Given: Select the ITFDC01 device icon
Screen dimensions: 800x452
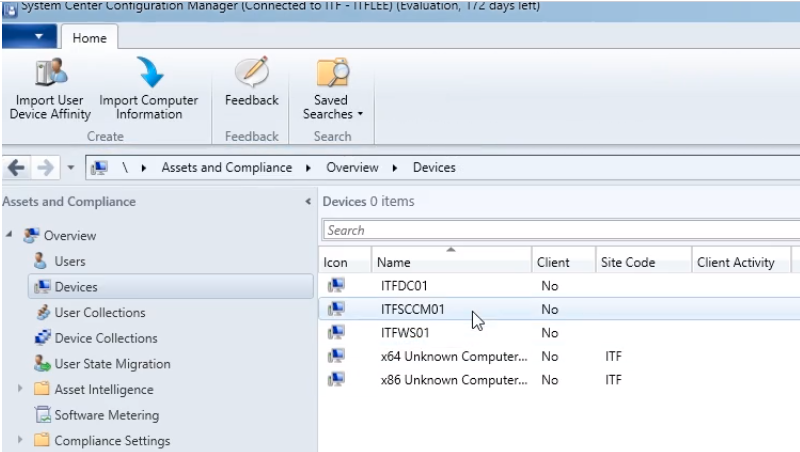Looking at the screenshot, I should (336, 284).
